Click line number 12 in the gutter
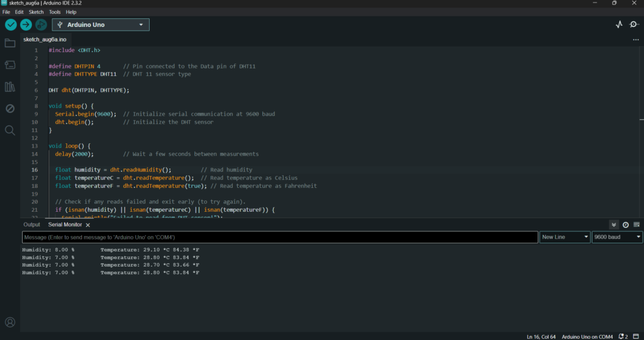The image size is (644, 340). [x=35, y=138]
